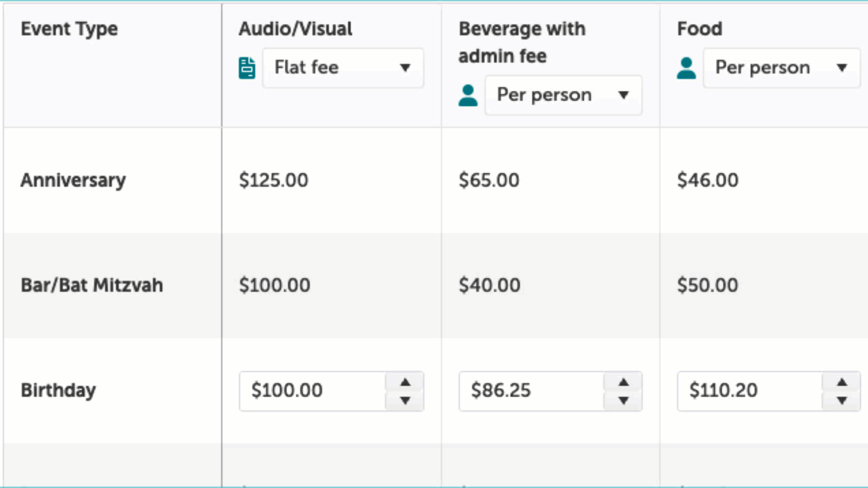Click the $125.00 Anniversary Audio/Visual price

274,180
